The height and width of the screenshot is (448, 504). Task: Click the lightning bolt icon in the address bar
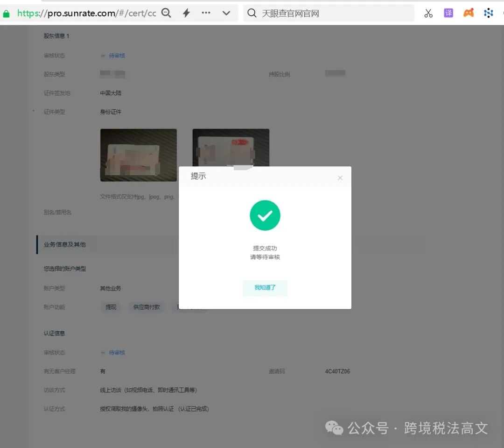(186, 13)
